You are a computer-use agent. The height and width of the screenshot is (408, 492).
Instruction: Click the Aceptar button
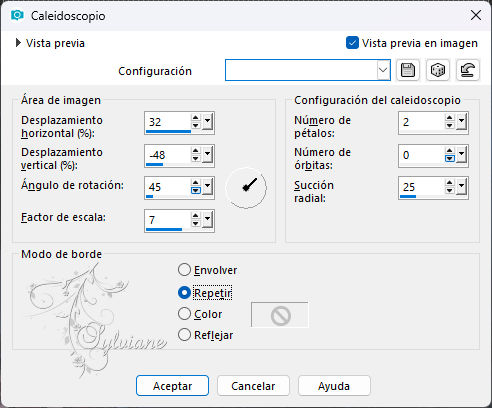pyautogui.click(x=172, y=386)
